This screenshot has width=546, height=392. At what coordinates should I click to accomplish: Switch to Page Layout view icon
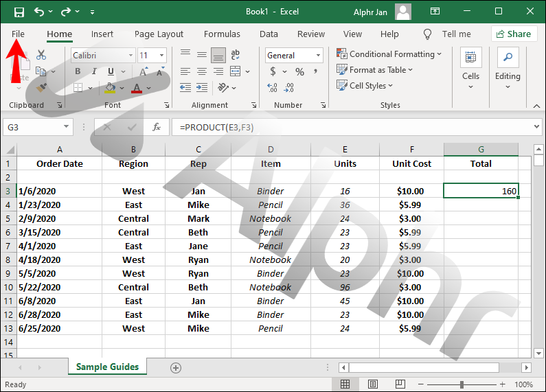point(373,384)
